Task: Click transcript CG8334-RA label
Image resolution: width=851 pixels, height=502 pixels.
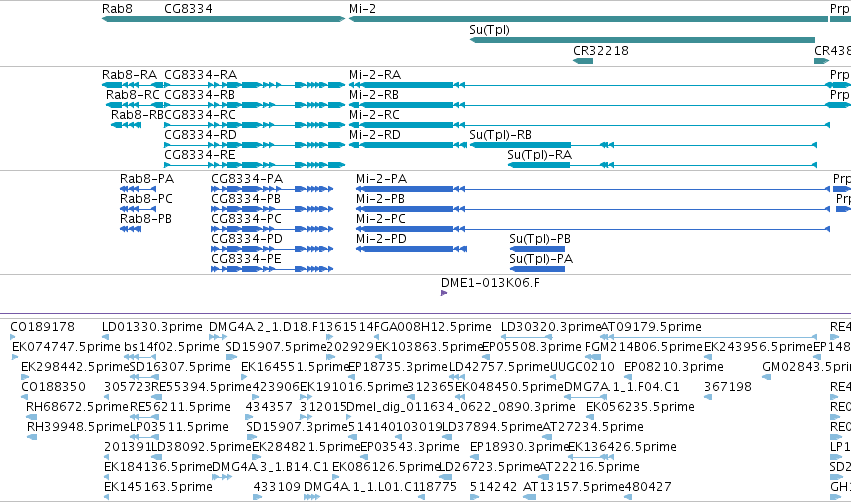Action: 200,74
